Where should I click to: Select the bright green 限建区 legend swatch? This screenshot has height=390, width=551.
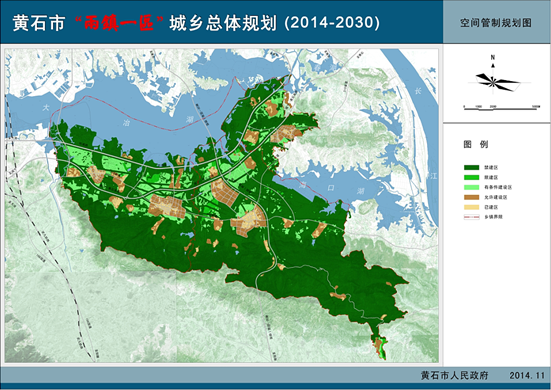click(471, 177)
